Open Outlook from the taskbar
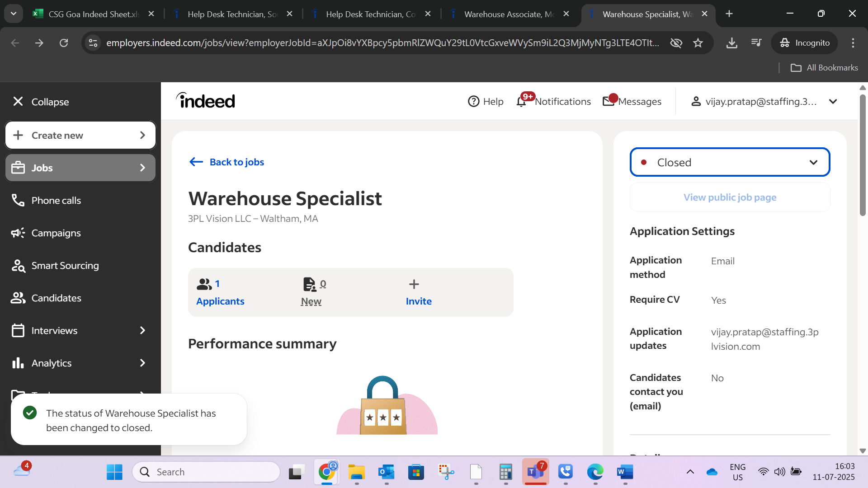868x488 pixels. (387, 472)
